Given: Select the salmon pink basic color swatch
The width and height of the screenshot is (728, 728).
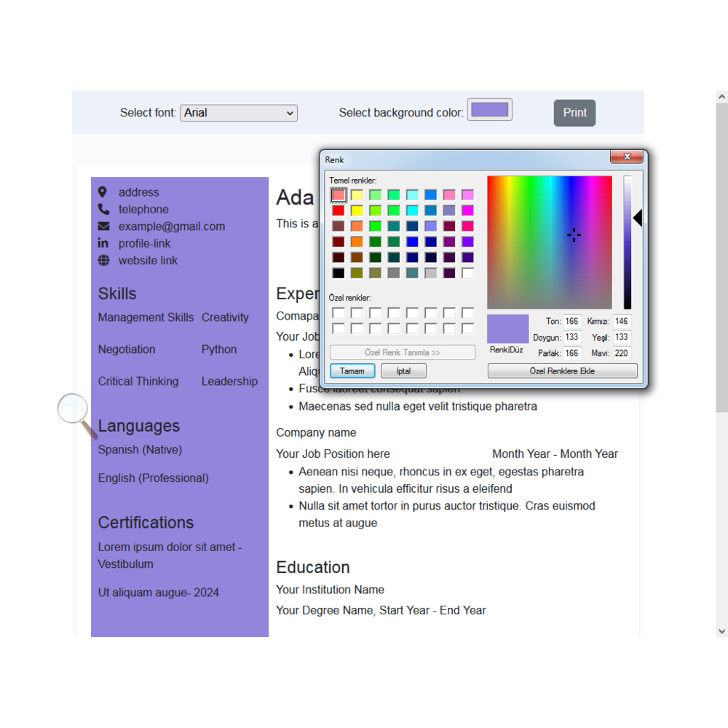Looking at the screenshot, I should [x=339, y=195].
